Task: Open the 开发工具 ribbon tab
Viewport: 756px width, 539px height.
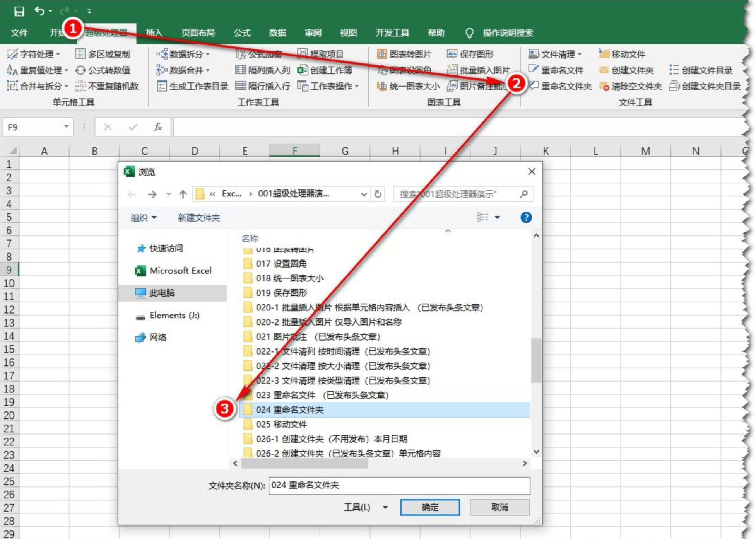Action: click(392, 33)
